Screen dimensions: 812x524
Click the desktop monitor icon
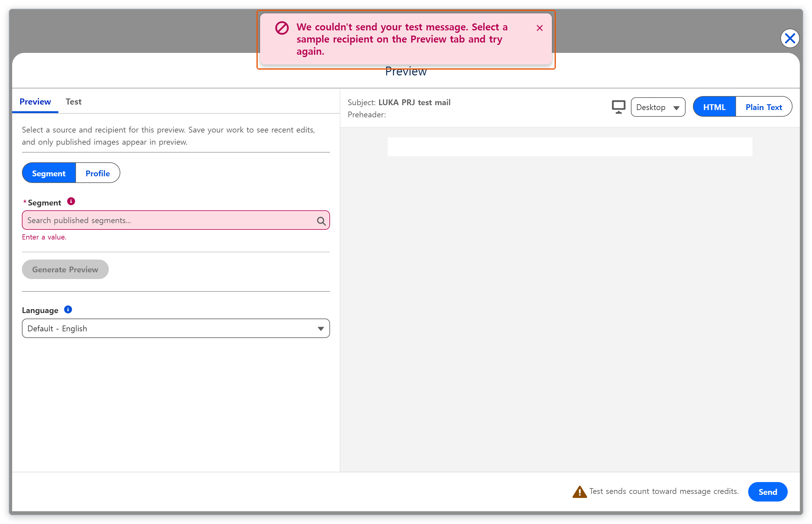pos(618,107)
